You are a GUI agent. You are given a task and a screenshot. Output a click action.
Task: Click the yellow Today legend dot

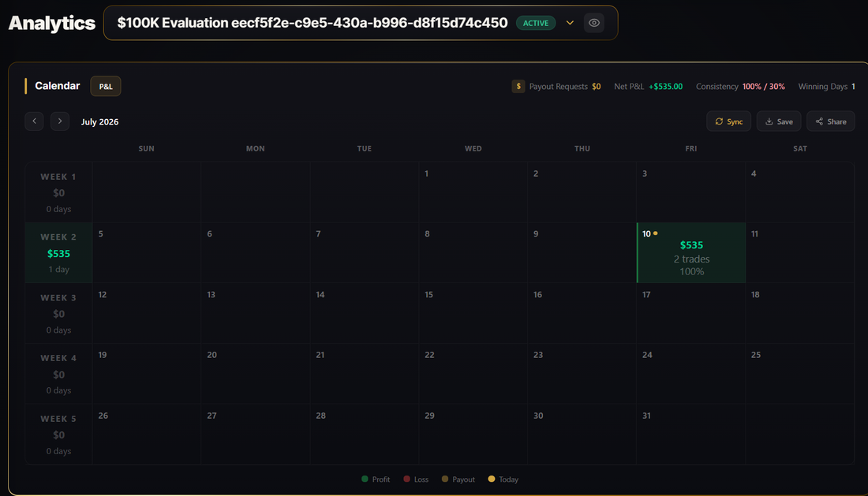pos(492,479)
